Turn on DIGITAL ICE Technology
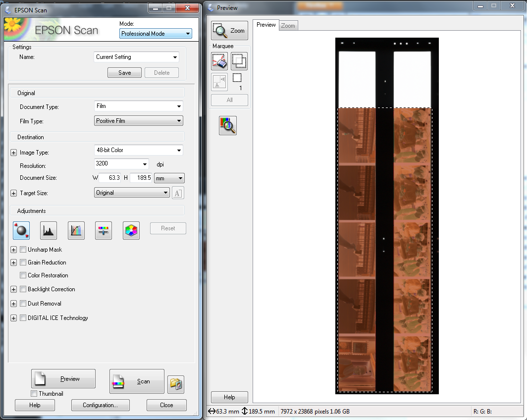 point(23,318)
